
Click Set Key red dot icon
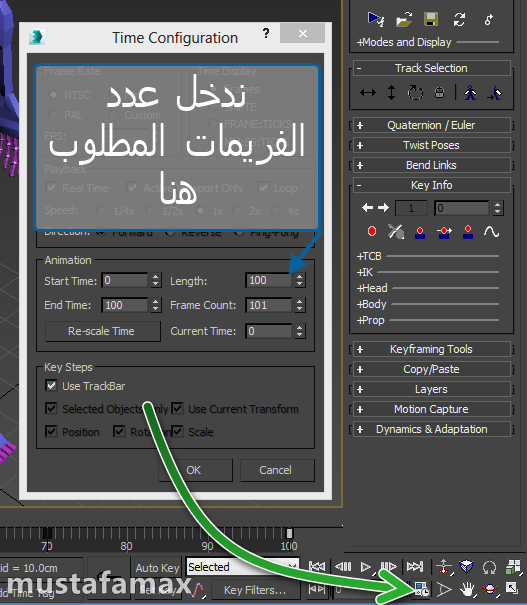coord(372,231)
